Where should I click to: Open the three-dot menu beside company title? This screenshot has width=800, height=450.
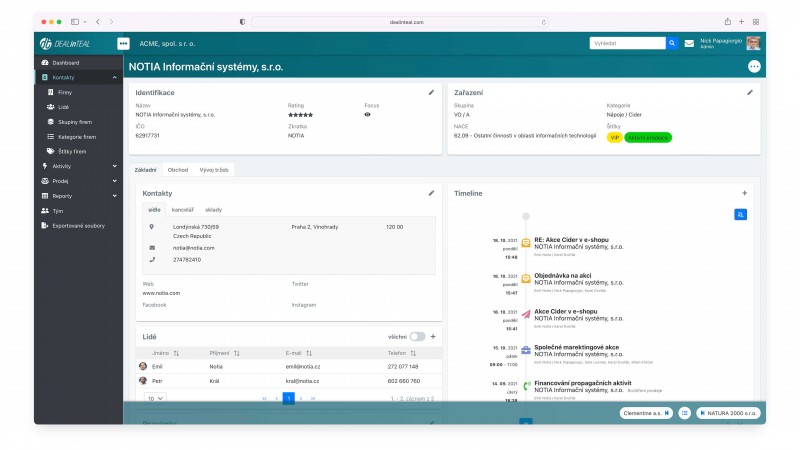(x=754, y=66)
